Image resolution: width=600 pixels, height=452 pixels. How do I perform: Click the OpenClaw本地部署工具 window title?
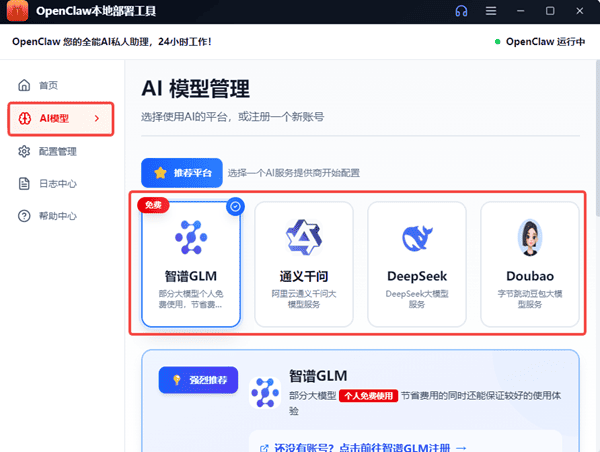(96, 11)
